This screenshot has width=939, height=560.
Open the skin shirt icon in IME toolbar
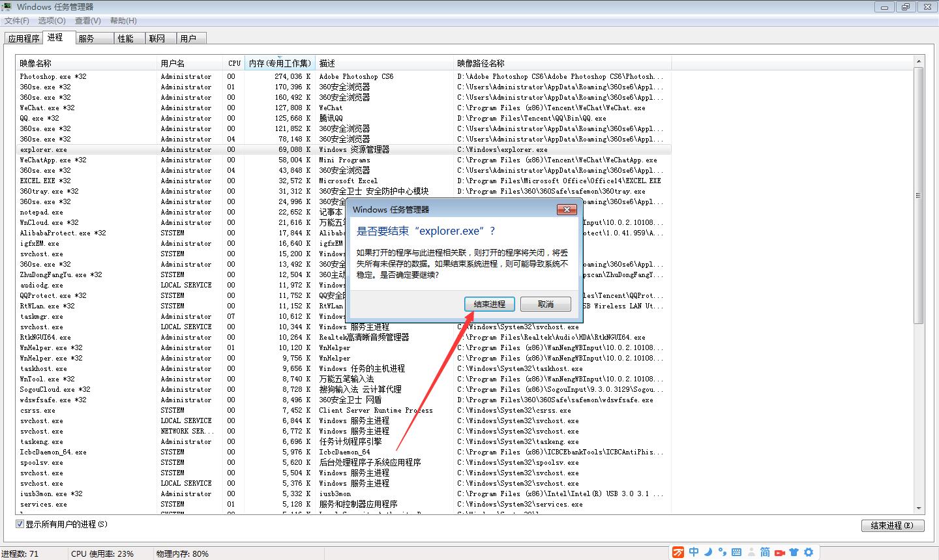[794, 552]
